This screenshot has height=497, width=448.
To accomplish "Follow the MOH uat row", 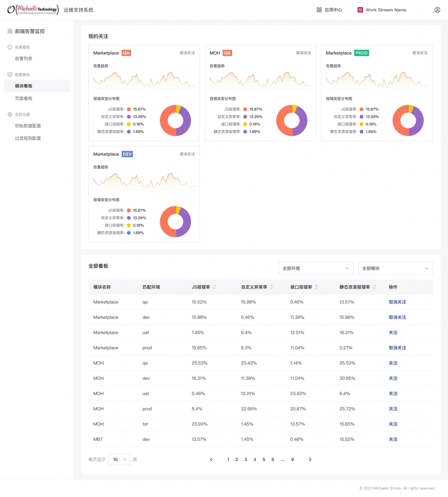I will 393,394.
